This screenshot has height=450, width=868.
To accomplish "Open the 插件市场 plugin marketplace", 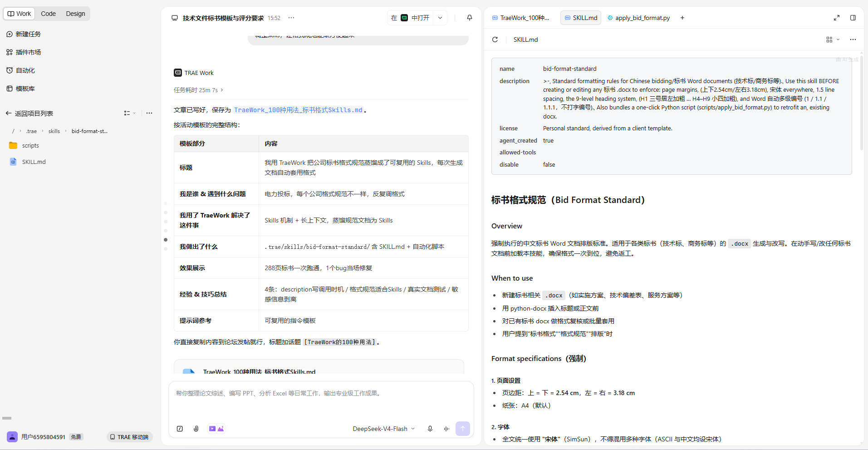I will [24, 52].
